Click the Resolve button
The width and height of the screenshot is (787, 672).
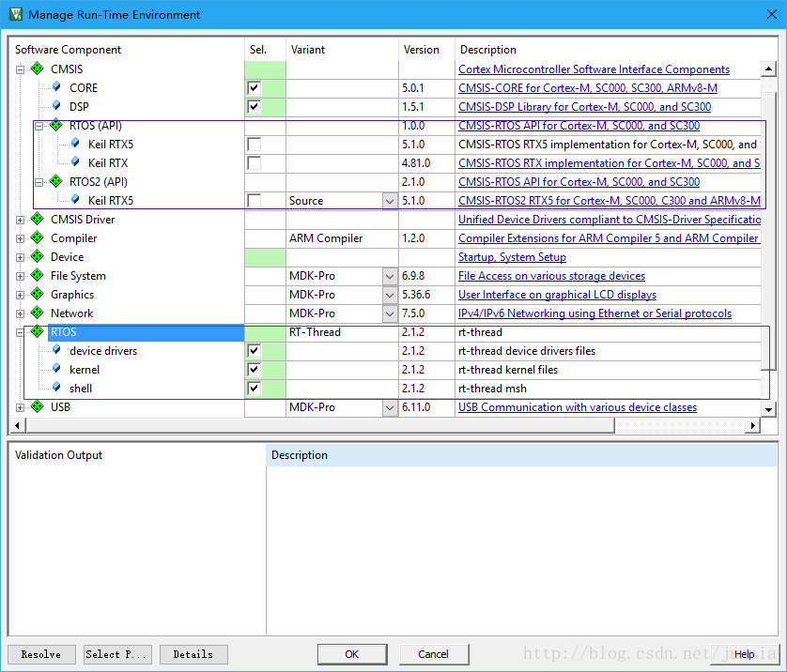[x=41, y=654]
